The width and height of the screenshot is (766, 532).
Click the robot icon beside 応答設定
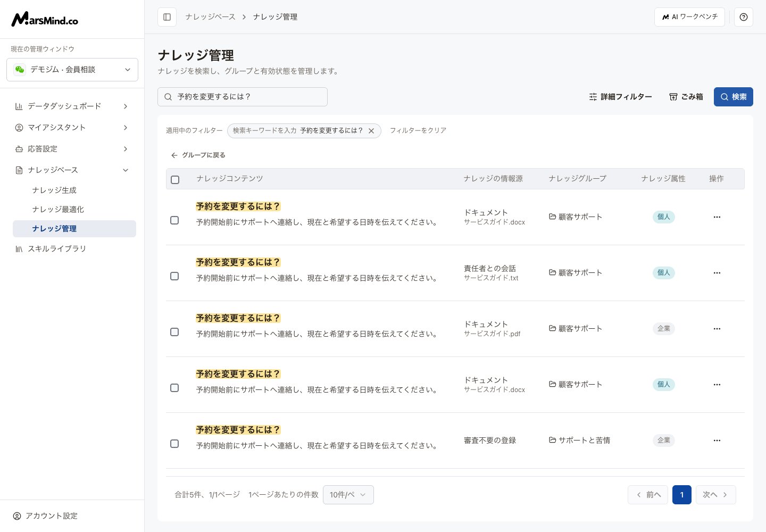(x=19, y=149)
